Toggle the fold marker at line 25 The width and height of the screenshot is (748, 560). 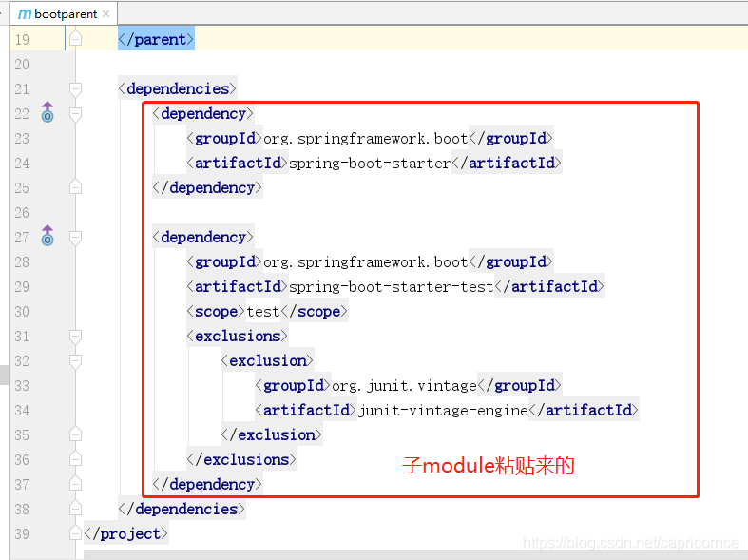(75, 187)
